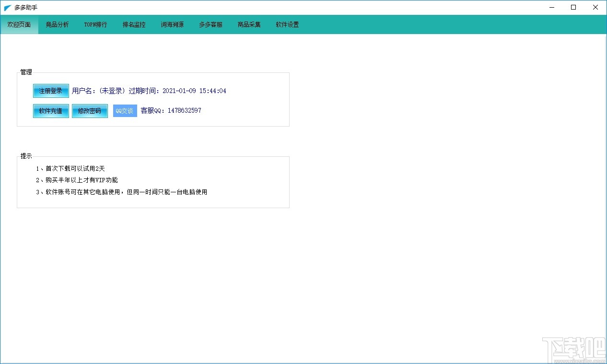Minimize the 多多助手 window

tap(552, 7)
